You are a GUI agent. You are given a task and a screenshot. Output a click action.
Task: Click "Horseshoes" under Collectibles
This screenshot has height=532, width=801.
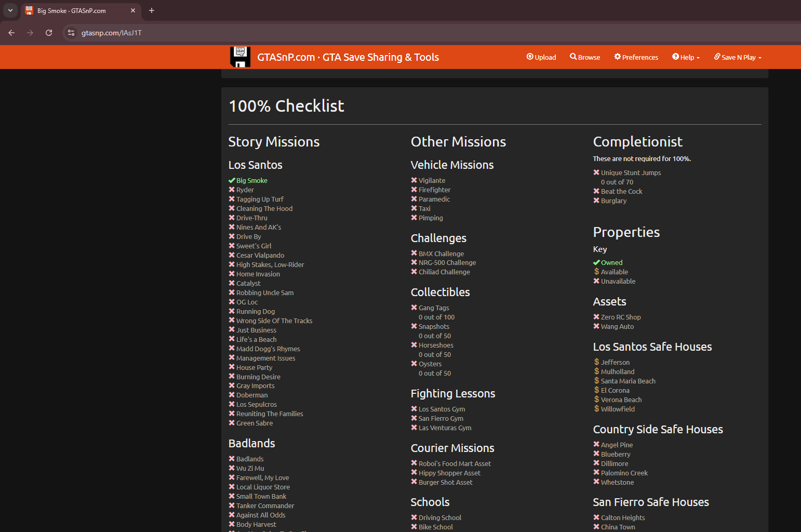click(x=436, y=345)
